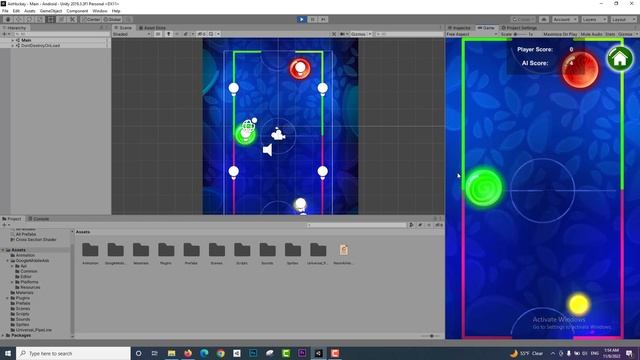Screen dimensions: 640x360
Task: Open the Account dropdown
Action: click(565, 19)
